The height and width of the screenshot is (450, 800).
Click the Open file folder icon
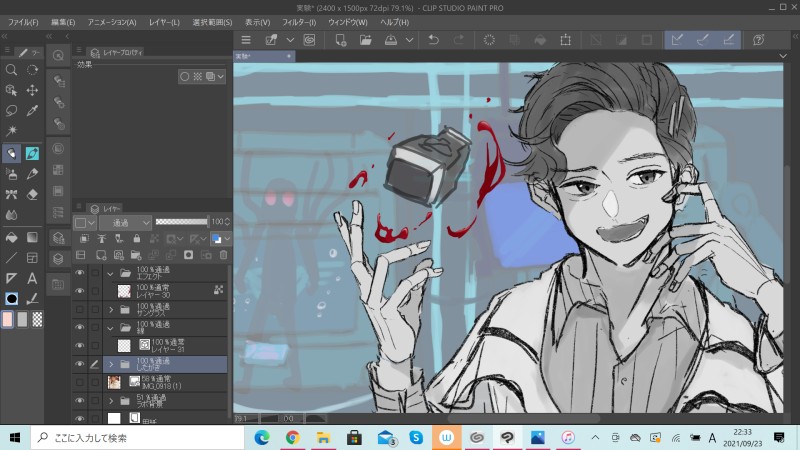click(x=366, y=40)
